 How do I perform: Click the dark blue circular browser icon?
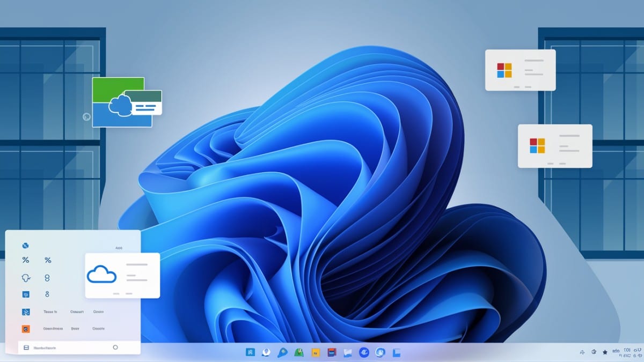click(x=364, y=352)
